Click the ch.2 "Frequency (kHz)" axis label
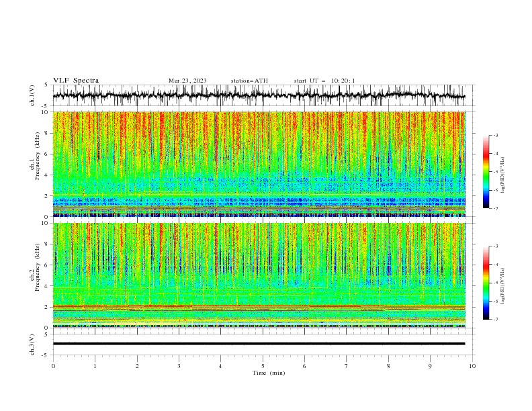This screenshot has width=532, height=411. pyautogui.click(x=38, y=267)
